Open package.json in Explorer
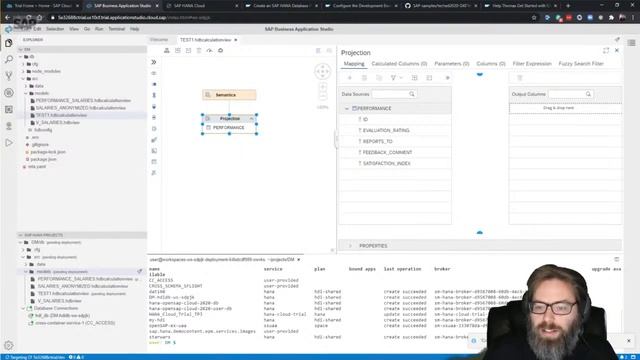640x360 pixels. click(43, 159)
